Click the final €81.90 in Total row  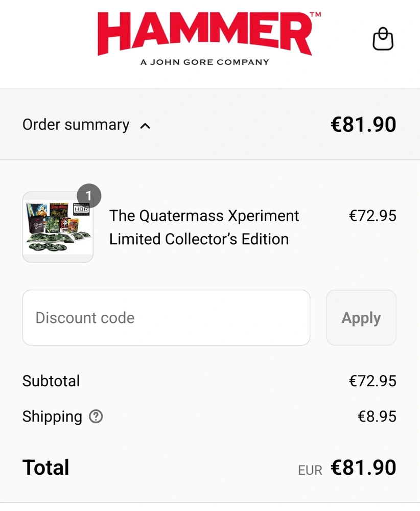pyautogui.click(x=363, y=468)
